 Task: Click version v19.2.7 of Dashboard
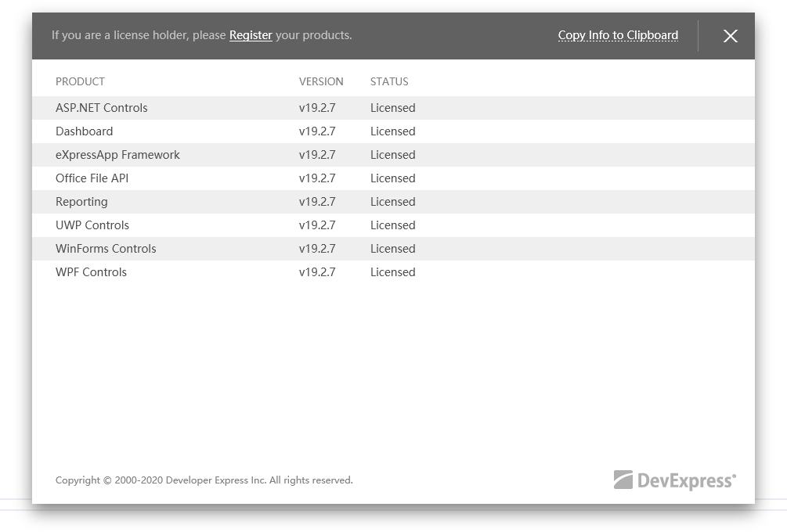[317, 131]
